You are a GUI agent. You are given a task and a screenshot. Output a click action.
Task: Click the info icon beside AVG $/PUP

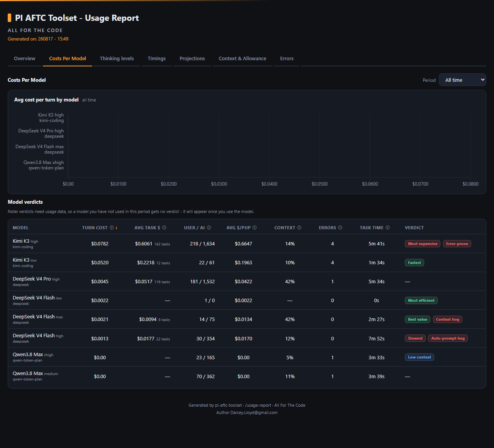pos(254,228)
